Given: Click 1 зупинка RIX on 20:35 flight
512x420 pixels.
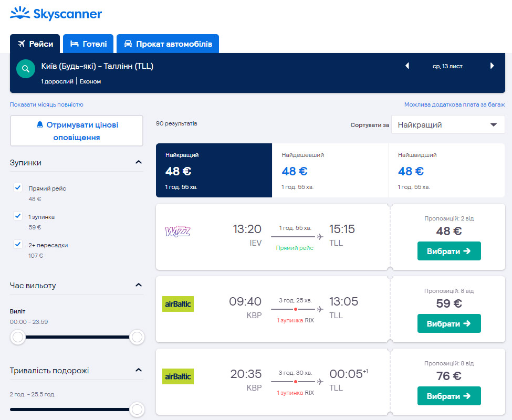Looking at the screenshot, I should pos(295,393).
